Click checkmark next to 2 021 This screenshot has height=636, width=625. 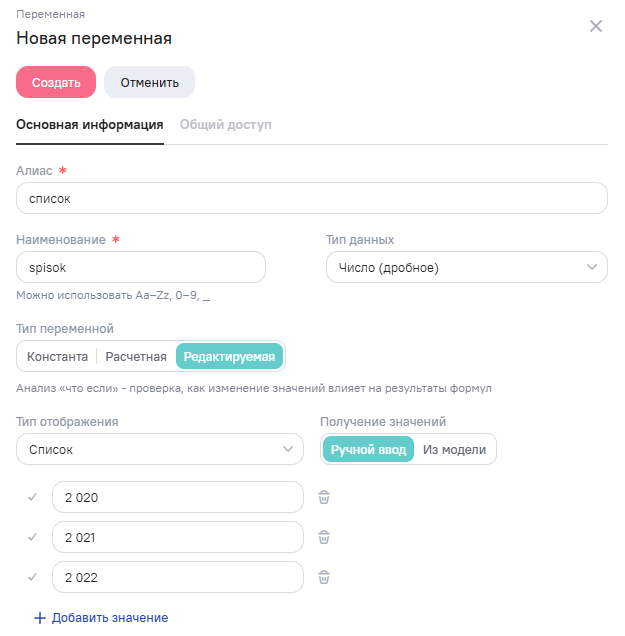point(32,537)
